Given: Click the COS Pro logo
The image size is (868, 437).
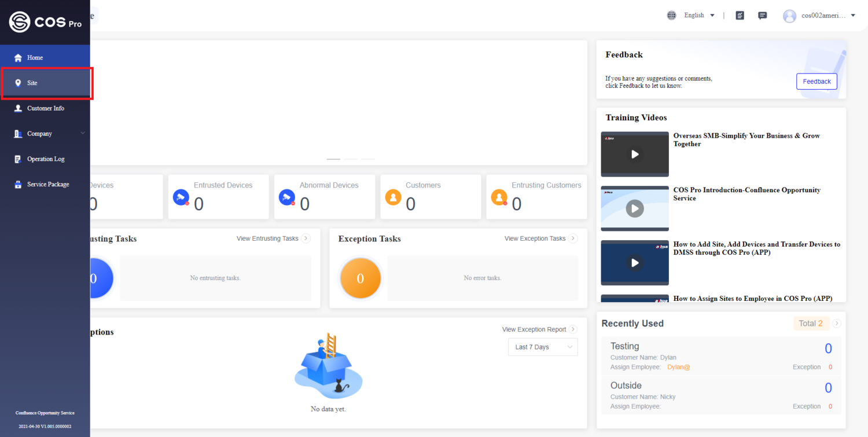Looking at the screenshot, I should point(45,22).
